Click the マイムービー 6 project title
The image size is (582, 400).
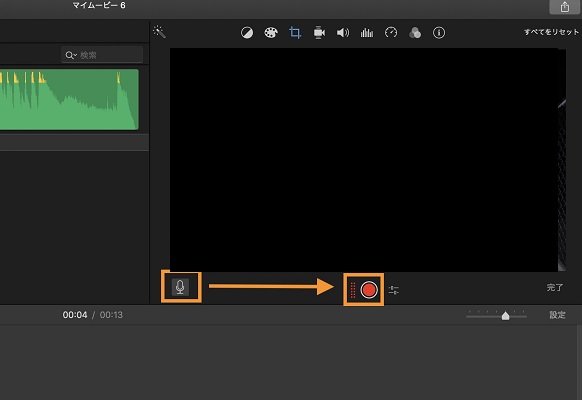(99, 5)
